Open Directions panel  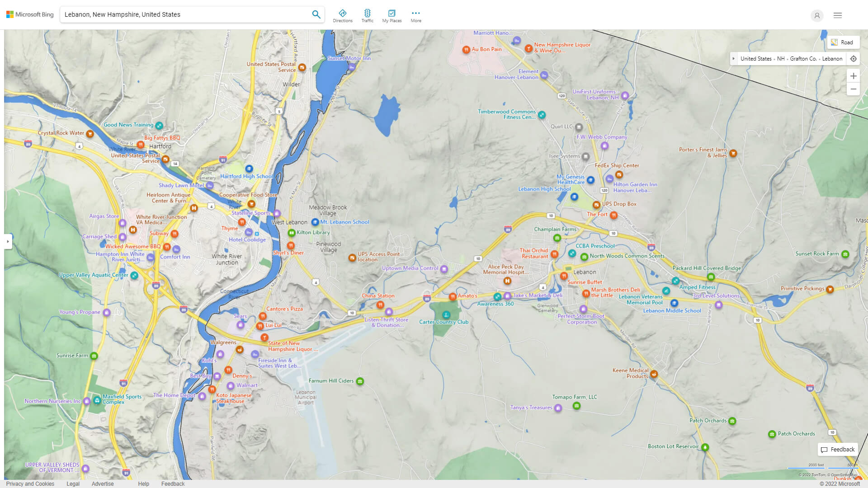(342, 16)
